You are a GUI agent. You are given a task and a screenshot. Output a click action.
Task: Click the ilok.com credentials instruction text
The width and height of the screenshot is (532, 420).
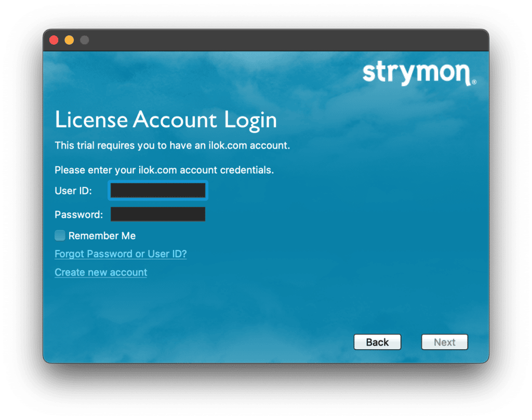(164, 170)
